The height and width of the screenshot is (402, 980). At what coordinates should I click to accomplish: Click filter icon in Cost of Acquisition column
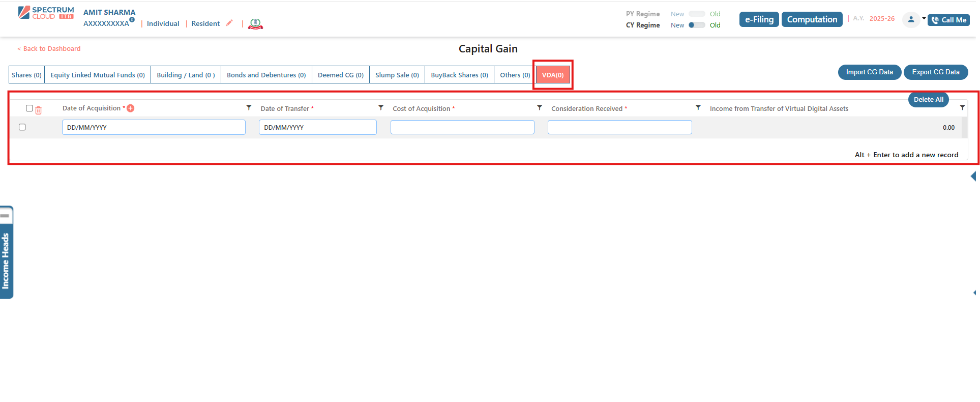click(x=540, y=108)
